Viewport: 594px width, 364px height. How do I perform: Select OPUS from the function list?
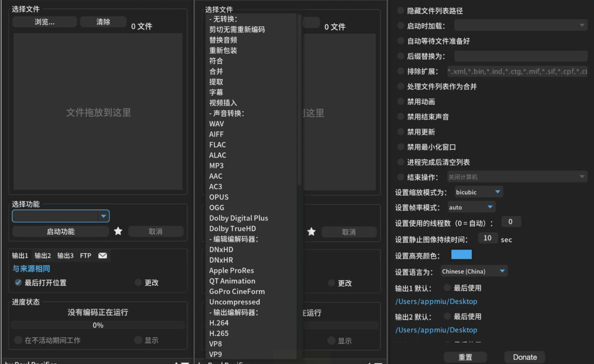pyautogui.click(x=219, y=197)
